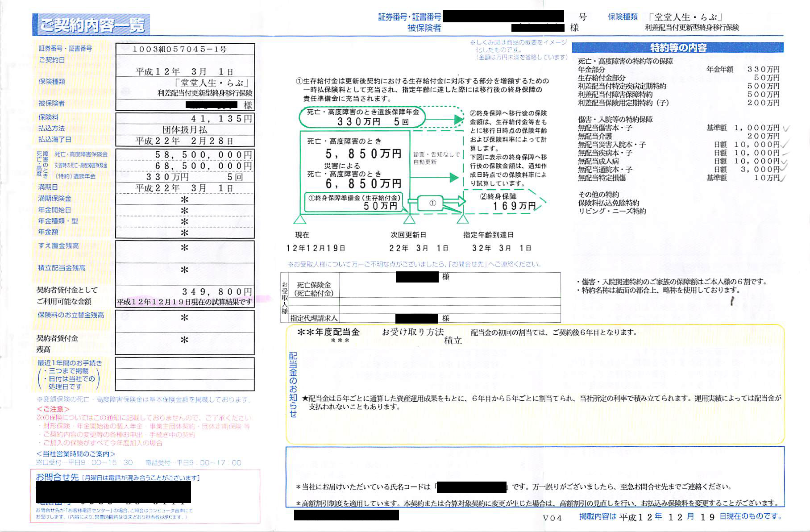Image resolution: width=810 pixels, height=532 pixels.
Task: Select the 12年12月19日 date under 現在
Action: pyautogui.click(x=316, y=248)
